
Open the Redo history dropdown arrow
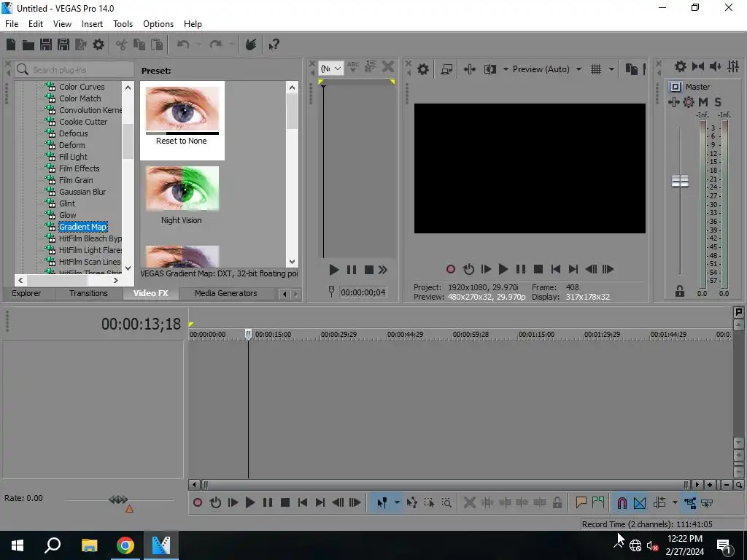coord(231,44)
